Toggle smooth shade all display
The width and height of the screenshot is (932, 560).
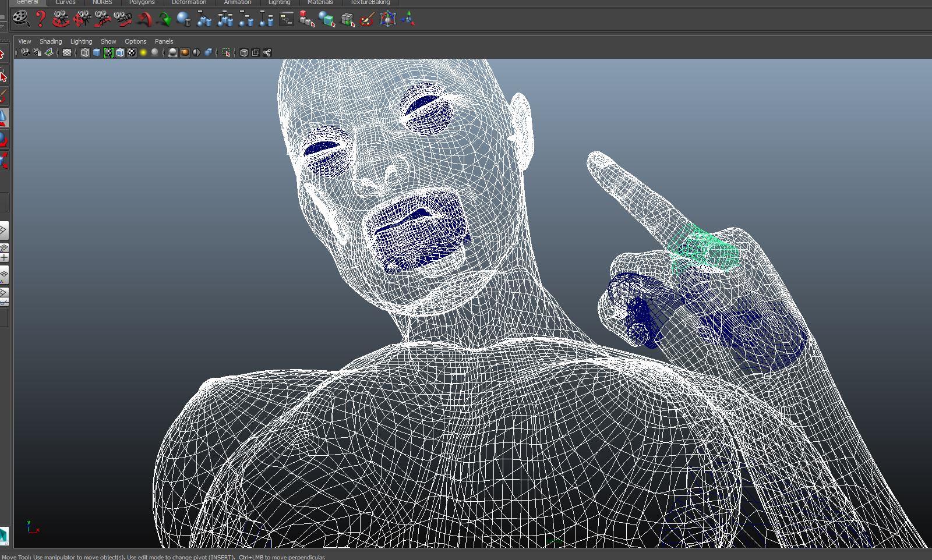(x=97, y=52)
